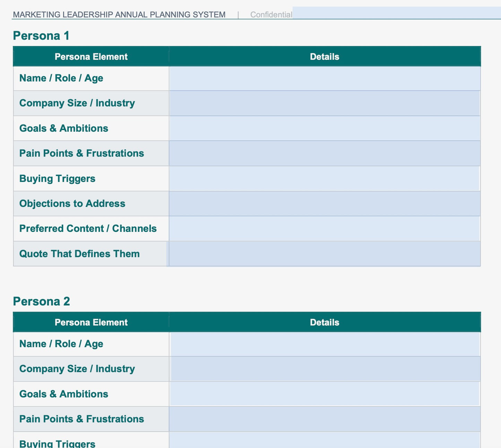Click the Persona 2 Details column header
The width and height of the screenshot is (501, 448).
[325, 322]
